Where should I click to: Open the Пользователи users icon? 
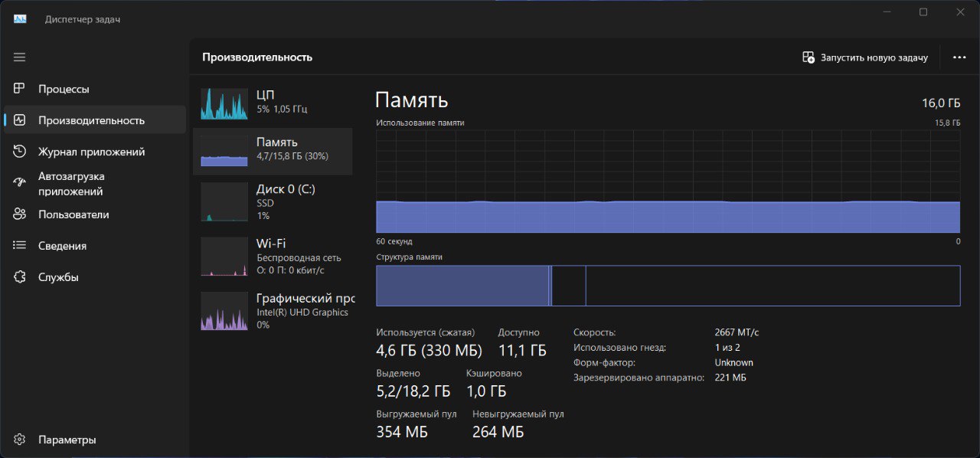tap(20, 214)
